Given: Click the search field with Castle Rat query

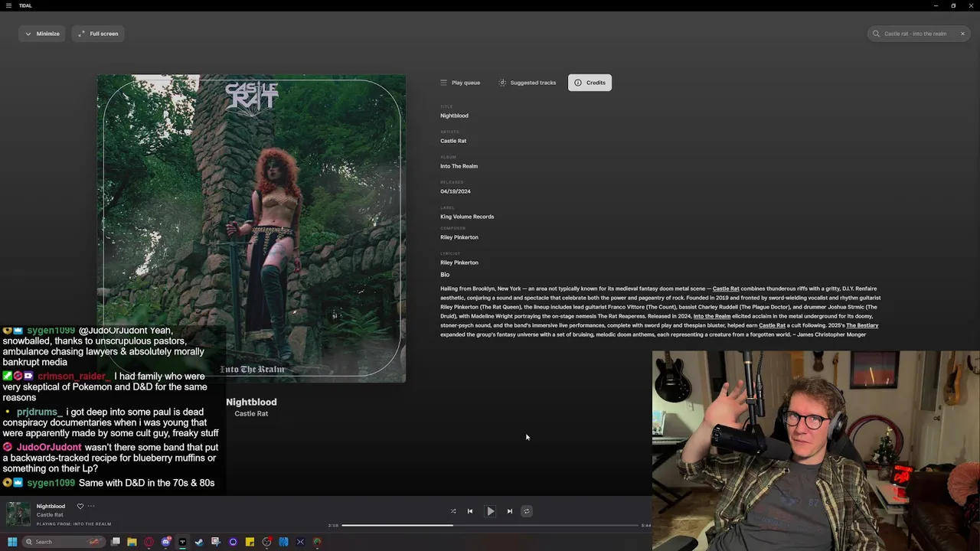Looking at the screenshot, I should (x=919, y=34).
